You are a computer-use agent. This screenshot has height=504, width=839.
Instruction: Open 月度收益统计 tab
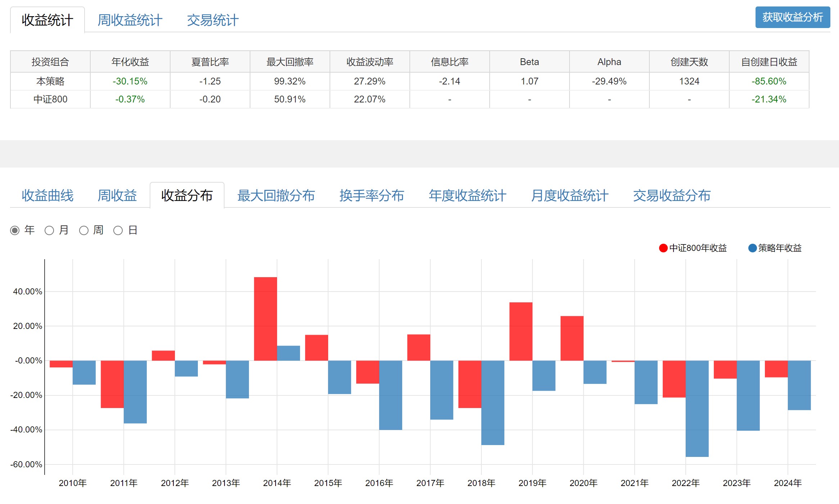tap(570, 196)
